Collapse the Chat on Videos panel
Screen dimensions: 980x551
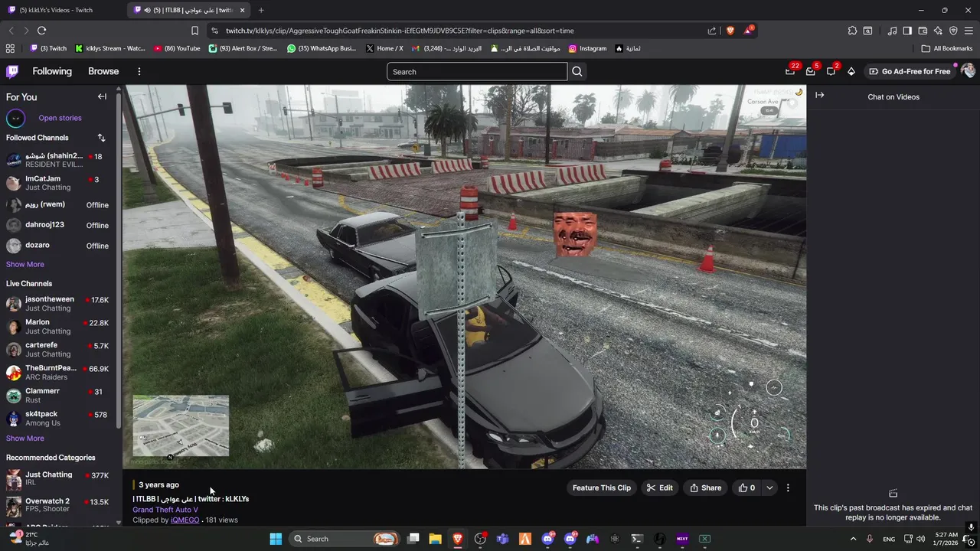pyautogui.click(x=819, y=95)
